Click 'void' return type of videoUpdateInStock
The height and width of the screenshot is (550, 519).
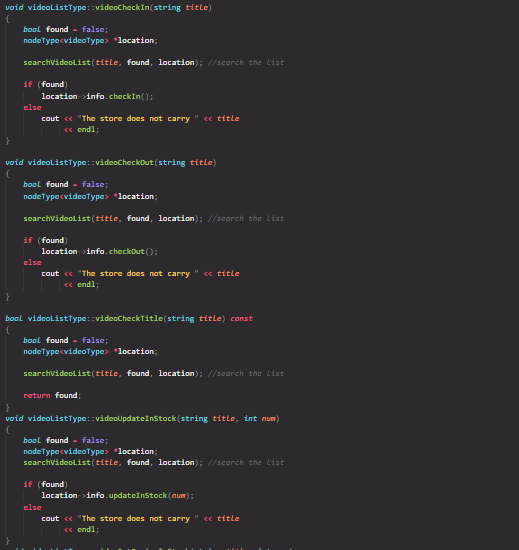click(14, 418)
